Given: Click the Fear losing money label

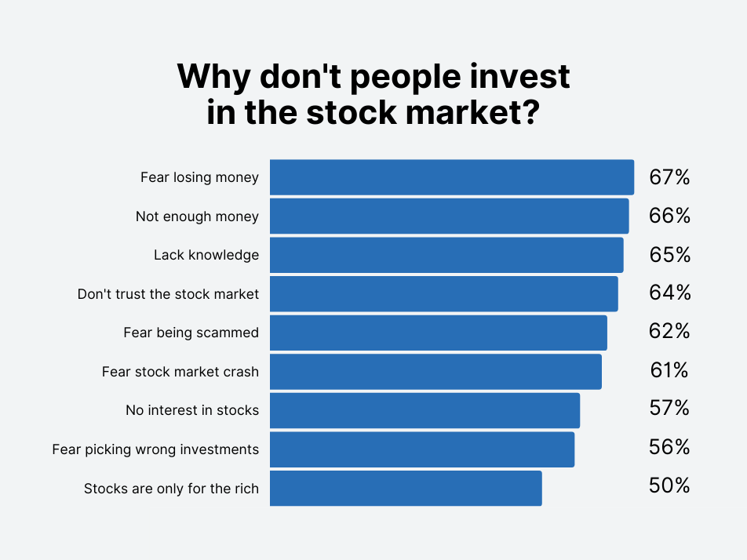Looking at the screenshot, I should click(199, 177).
